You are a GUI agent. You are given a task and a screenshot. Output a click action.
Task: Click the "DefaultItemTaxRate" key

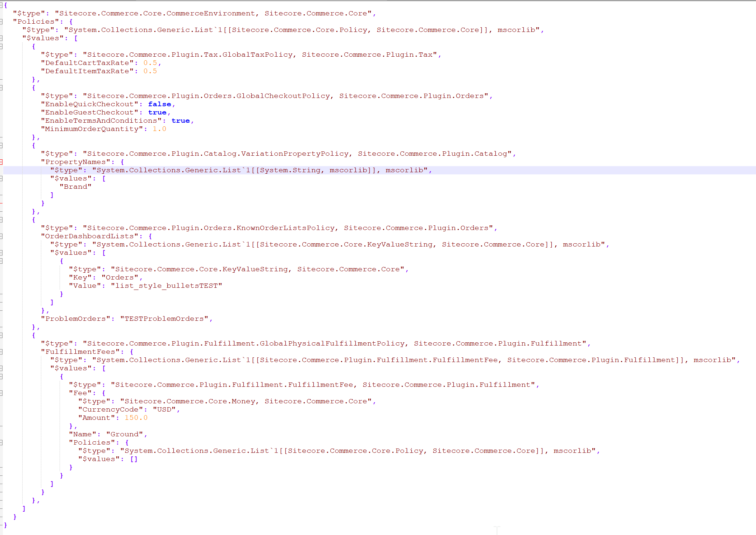[x=87, y=71]
